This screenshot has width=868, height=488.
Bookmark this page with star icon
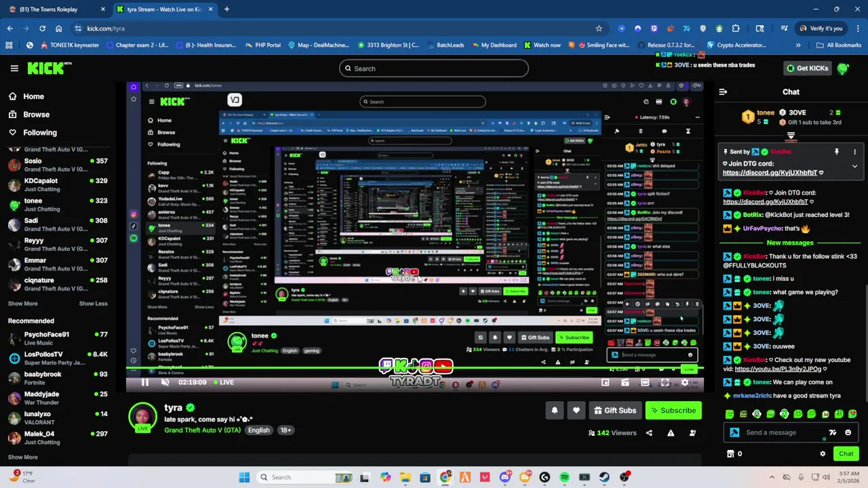[x=599, y=28]
